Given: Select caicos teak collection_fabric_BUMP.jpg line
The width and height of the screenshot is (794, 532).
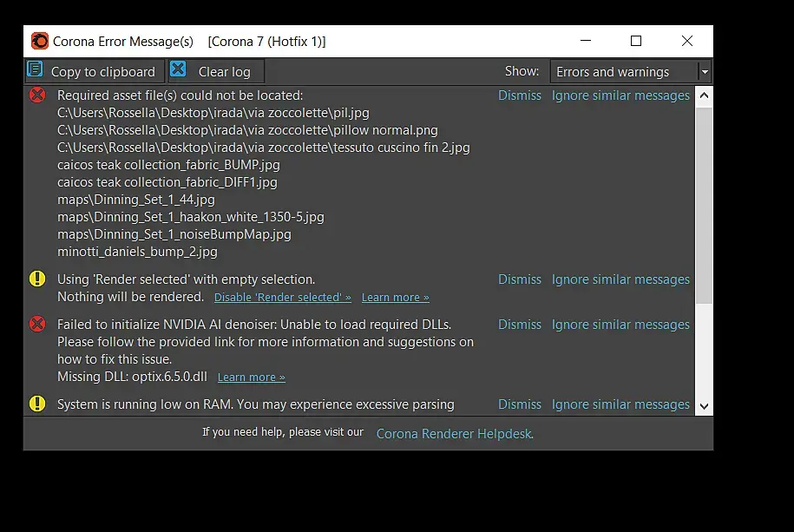Looking at the screenshot, I should pyautogui.click(x=168, y=165).
